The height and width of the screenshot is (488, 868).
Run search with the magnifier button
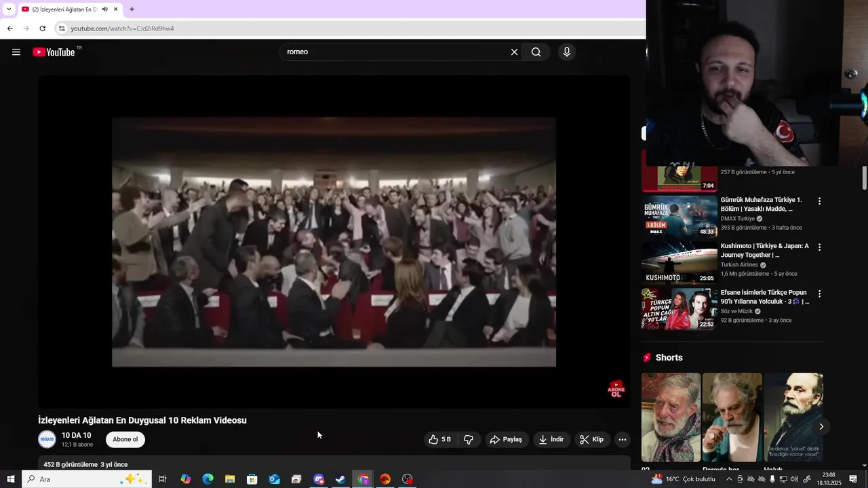(x=536, y=52)
